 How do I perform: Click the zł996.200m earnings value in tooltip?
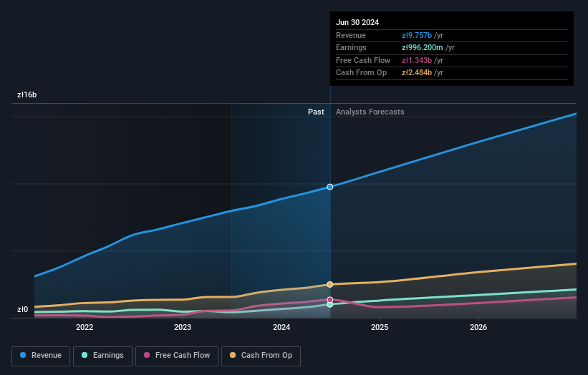pyautogui.click(x=423, y=47)
